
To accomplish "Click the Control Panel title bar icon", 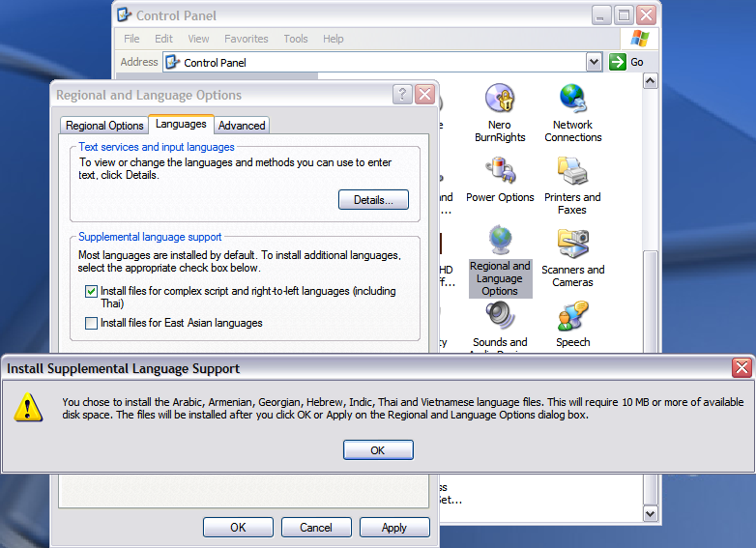I will [124, 14].
